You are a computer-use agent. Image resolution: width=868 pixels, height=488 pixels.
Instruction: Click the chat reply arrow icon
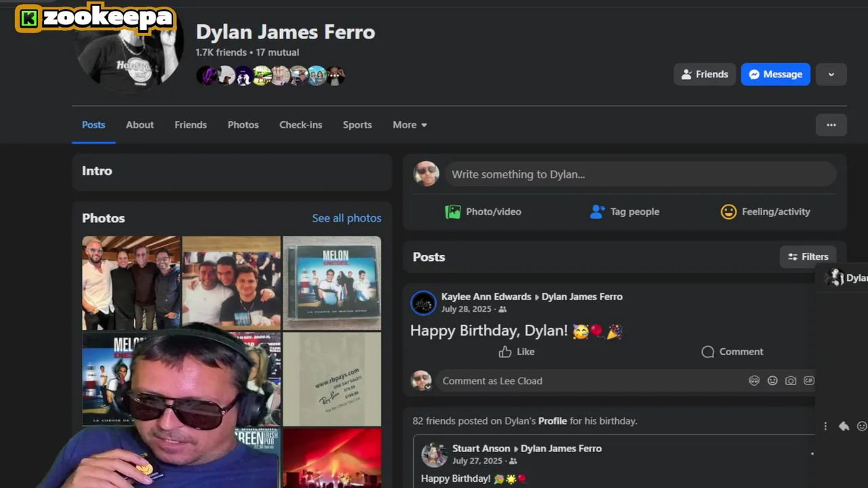point(844,426)
